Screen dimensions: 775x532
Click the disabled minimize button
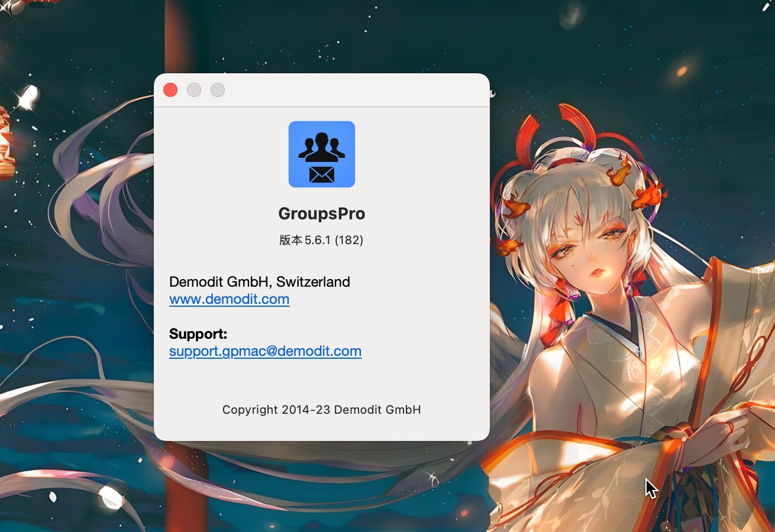coord(194,90)
